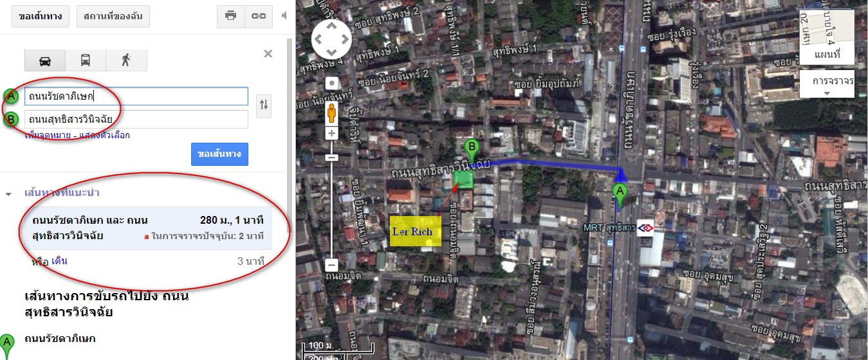This screenshot has width=868, height=360.
Task: Collapse the เส้นทางที่แนะนำ section triangle
Action: [x=10, y=194]
